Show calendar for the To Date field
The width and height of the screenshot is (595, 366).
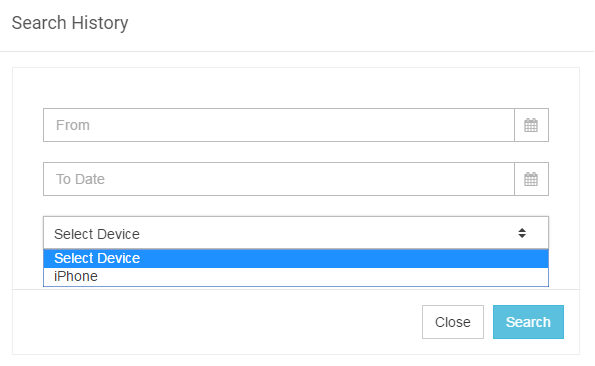(531, 179)
